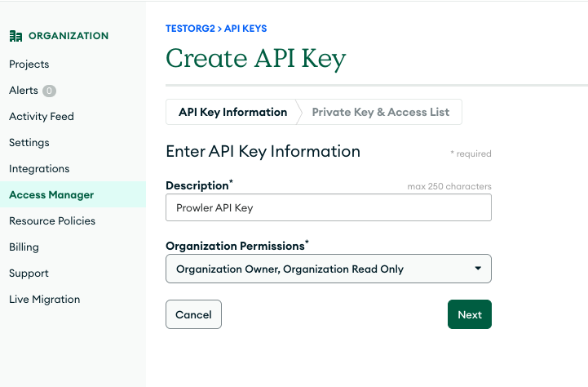The height and width of the screenshot is (387, 588).
Task: Open the Organization Permissions dropdown
Action: coord(329,269)
